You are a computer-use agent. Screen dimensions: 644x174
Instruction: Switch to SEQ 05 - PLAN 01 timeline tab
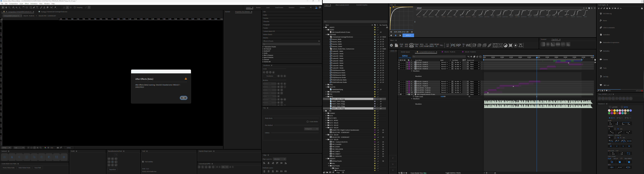(x=450, y=52)
